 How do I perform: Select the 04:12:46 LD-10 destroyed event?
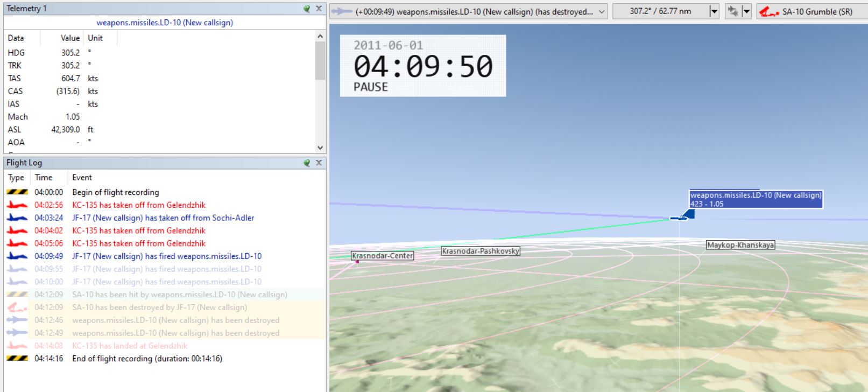click(165, 320)
